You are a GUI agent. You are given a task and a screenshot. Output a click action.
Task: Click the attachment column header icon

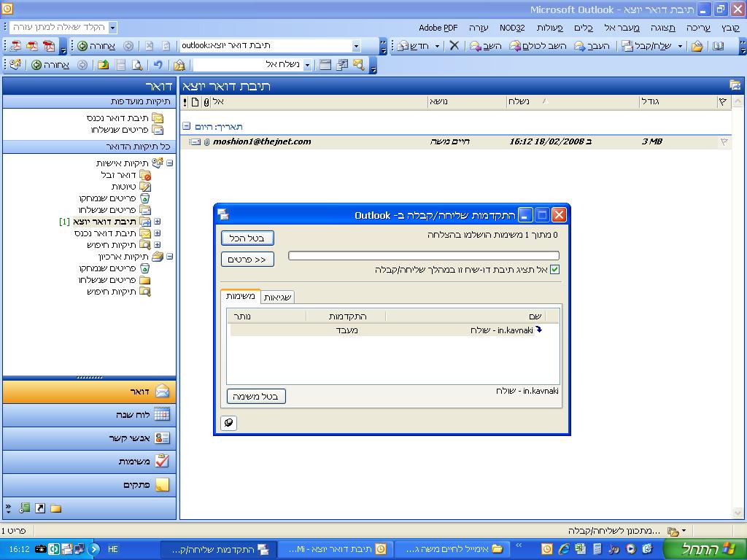coord(206,101)
